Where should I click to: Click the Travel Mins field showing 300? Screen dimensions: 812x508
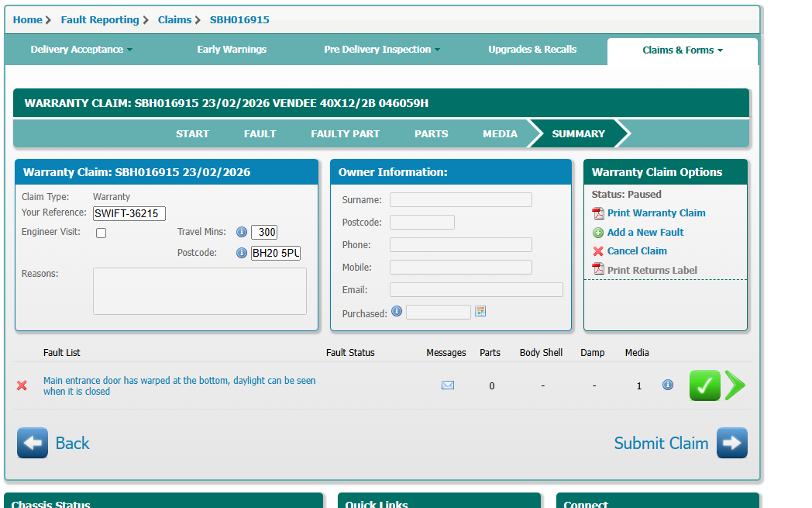(264, 232)
